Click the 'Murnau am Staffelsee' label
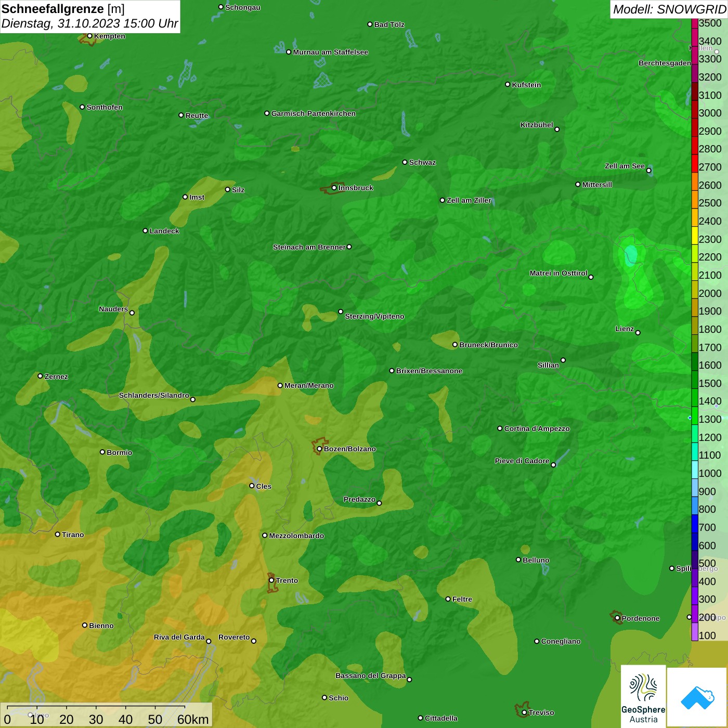 coord(331,52)
